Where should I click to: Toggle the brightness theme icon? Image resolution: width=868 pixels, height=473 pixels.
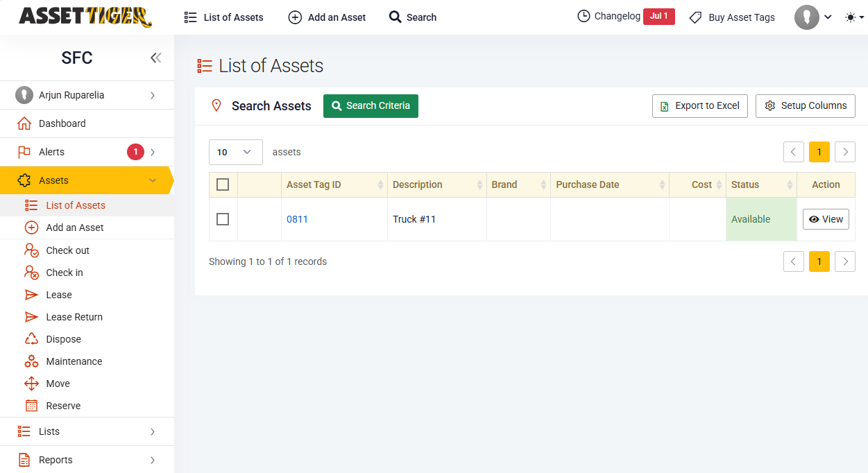click(851, 17)
